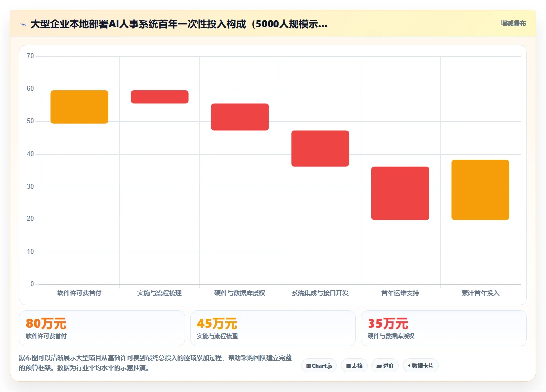Click the y-axis value 0

pos(32,284)
